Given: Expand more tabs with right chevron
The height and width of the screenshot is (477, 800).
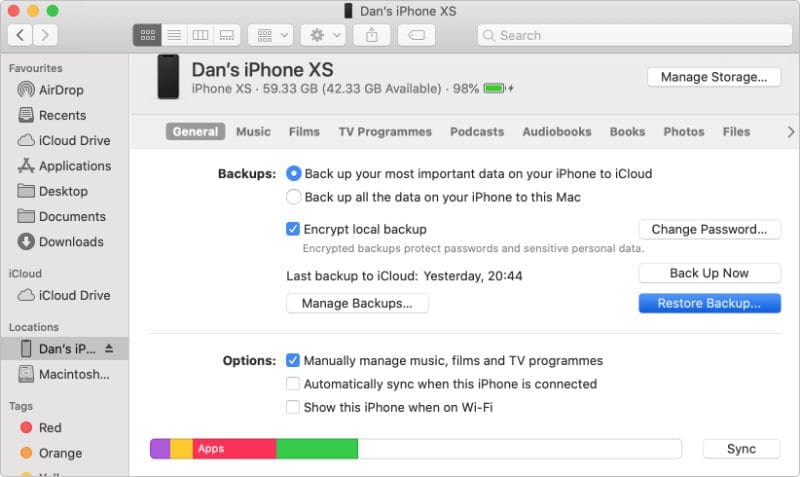Looking at the screenshot, I should (x=790, y=132).
